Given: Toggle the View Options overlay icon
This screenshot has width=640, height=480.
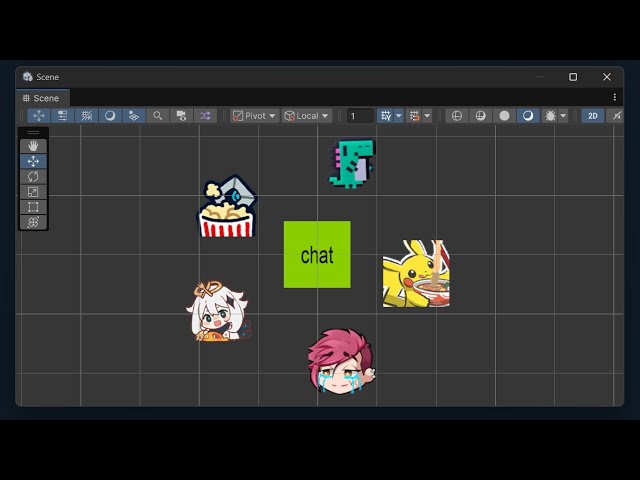Looking at the screenshot, I should (x=133, y=116).
